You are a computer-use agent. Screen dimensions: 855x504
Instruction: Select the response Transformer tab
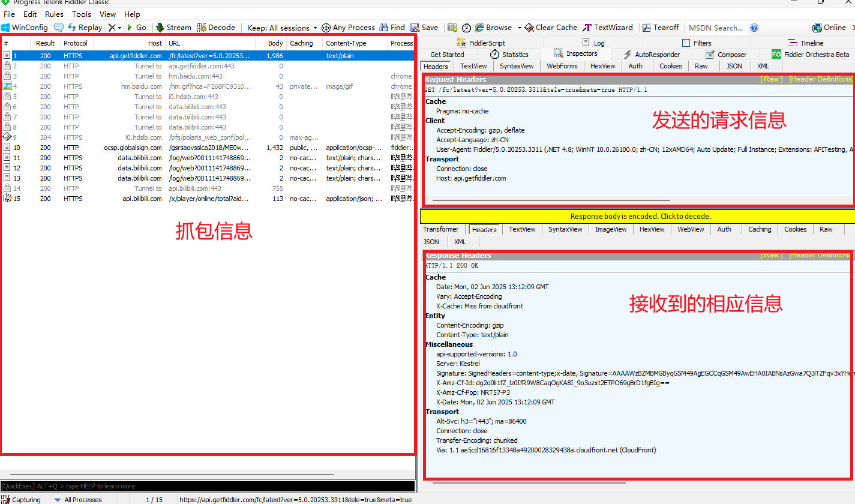[440, 229]
